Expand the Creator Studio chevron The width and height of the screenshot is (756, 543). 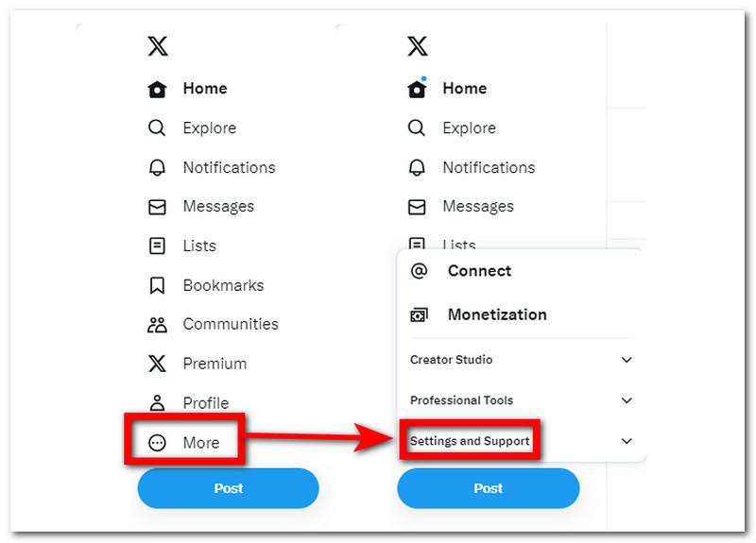pyautogui.click(x=627, y=360)
